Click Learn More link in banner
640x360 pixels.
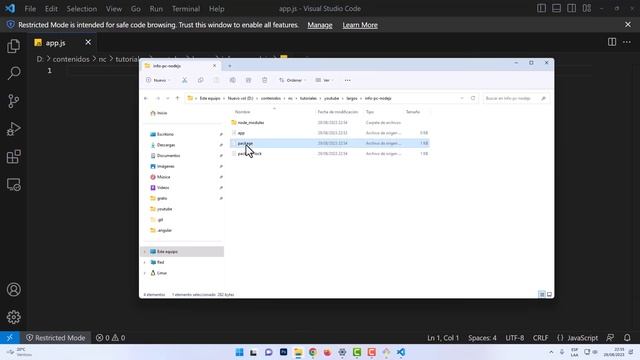click(x=360, y=25)
